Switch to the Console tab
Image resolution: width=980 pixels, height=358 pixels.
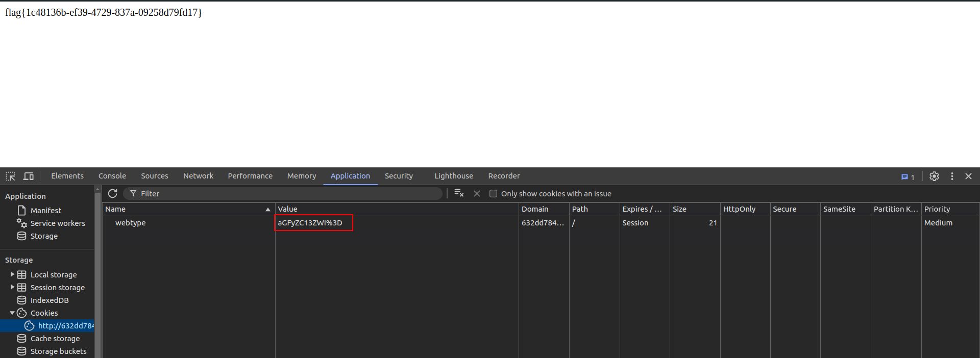tap(112, 176)
